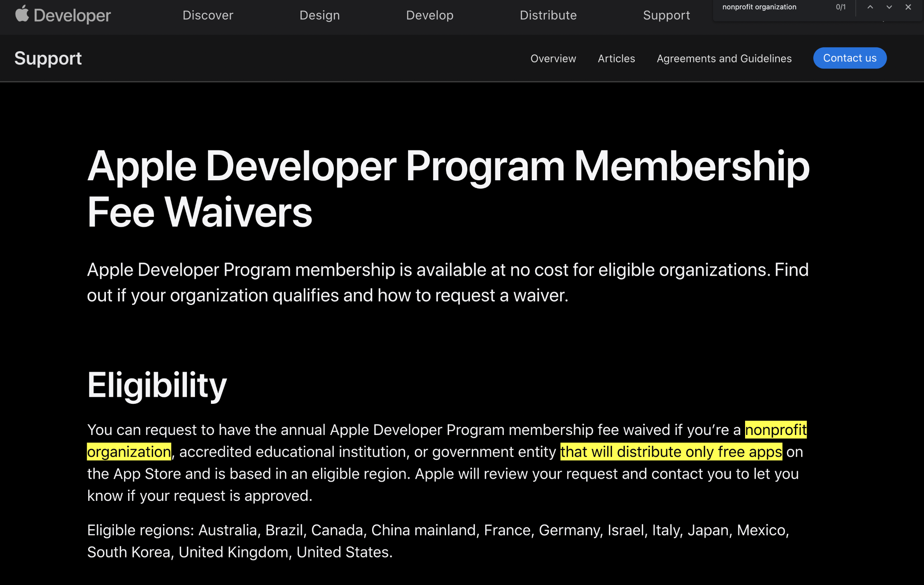The image size is (924, 585).
Task: Click highlighted 'that will distribute only free apps'
Action: point(671,452)
